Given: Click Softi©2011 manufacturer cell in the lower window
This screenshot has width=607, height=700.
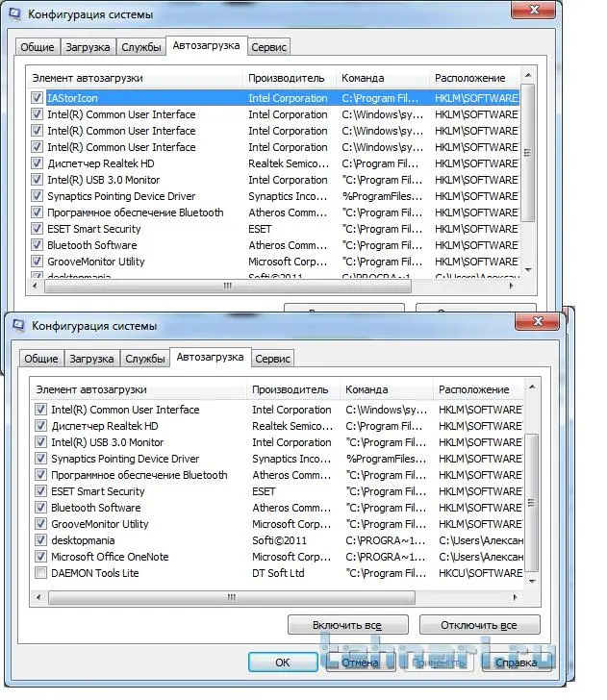Looking at the screenshot, I should [280, 540].
